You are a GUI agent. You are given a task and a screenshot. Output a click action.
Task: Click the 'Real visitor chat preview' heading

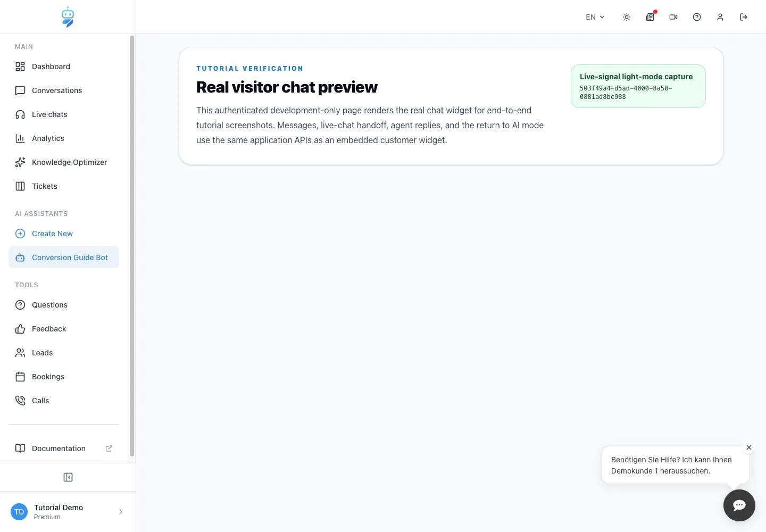click(287, 87)
